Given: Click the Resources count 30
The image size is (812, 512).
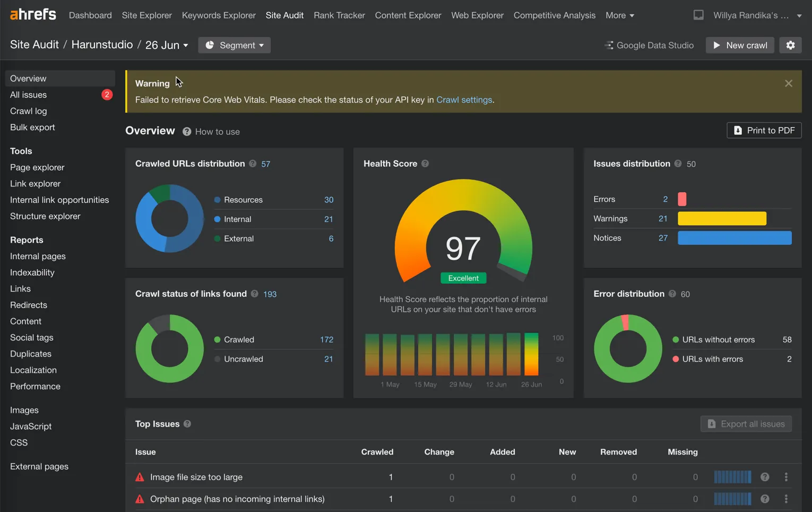Looking at the screenshot, I should [329, 200].
